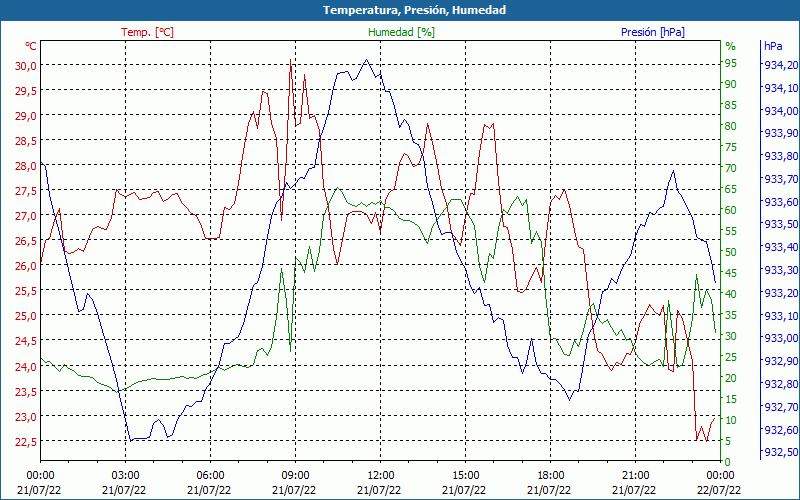The height and width of the screenshot is (500, 800).
Task: Click the pressure curve minimum near 03:00
Action: [131, 440]
